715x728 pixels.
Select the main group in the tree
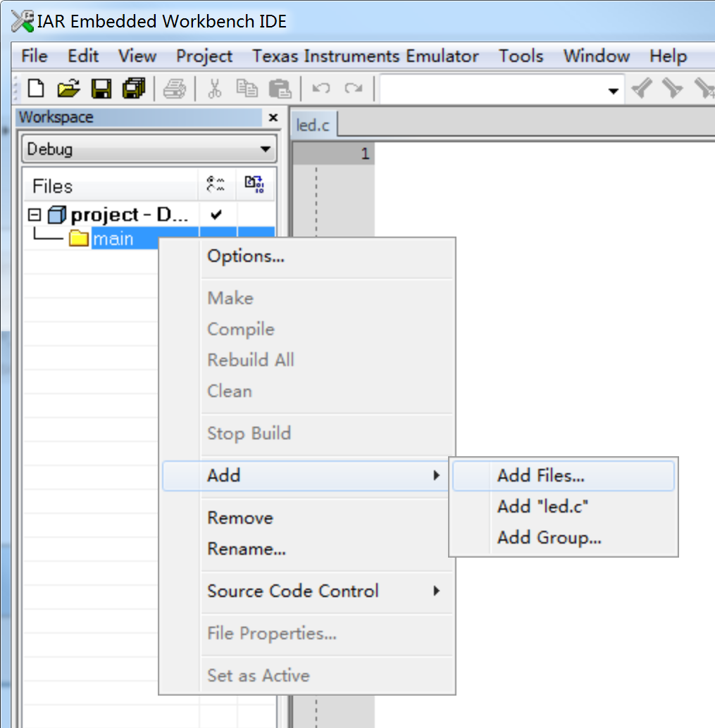click(x=113, y=239)
